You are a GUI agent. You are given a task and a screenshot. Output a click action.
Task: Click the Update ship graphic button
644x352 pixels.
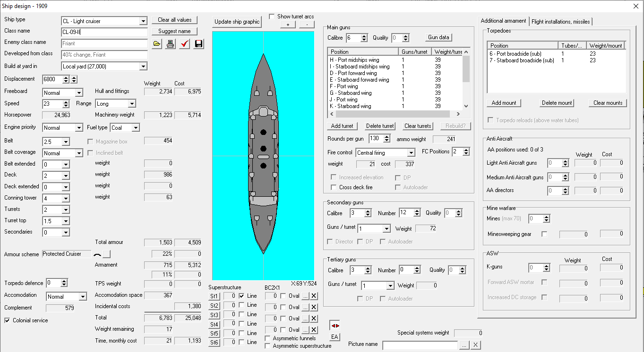(x=237, y=22)
